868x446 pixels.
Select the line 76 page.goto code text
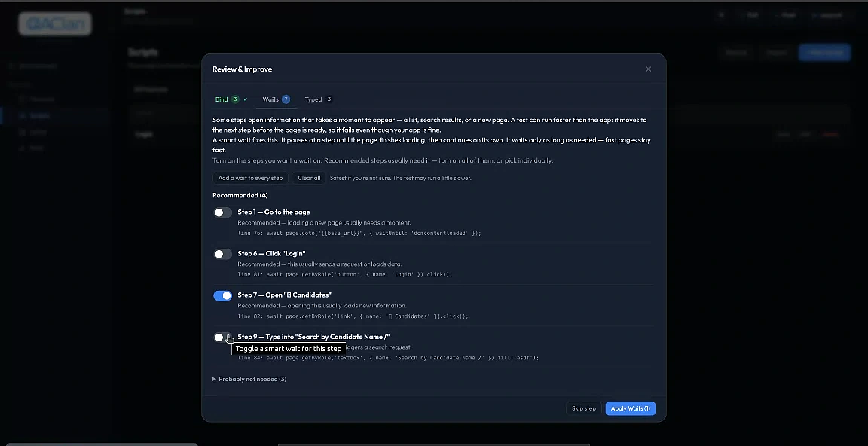click(x=359, y=233)
